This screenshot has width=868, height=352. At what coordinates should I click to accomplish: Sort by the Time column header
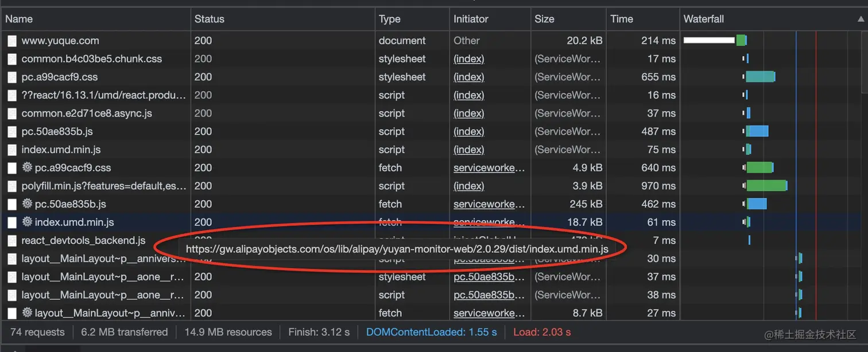coord(643,19)
